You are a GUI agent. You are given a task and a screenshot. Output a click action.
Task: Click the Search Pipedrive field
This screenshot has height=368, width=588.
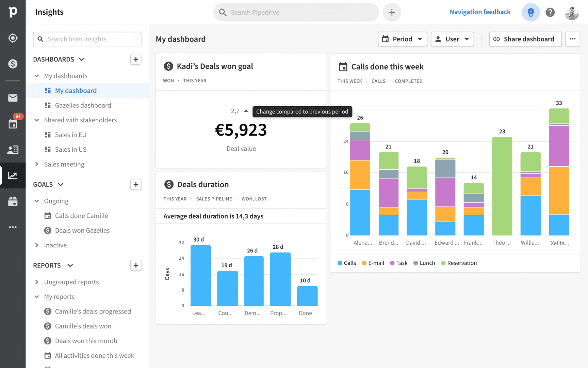click(296, 12)
